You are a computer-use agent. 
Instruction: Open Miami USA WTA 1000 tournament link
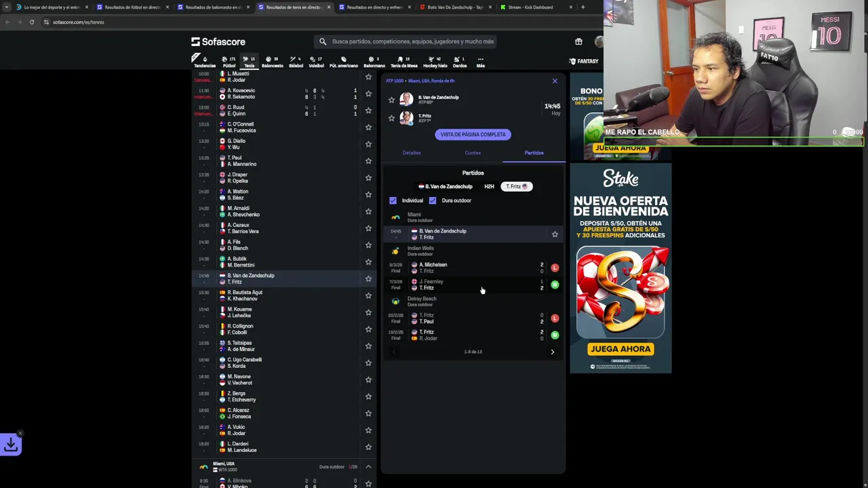224,467
